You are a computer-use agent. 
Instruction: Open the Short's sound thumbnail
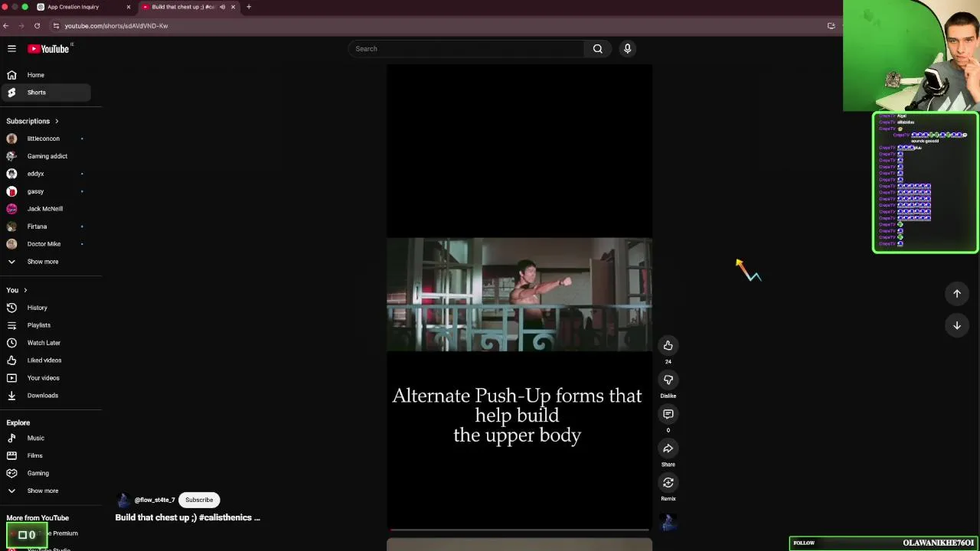point(668,522)
